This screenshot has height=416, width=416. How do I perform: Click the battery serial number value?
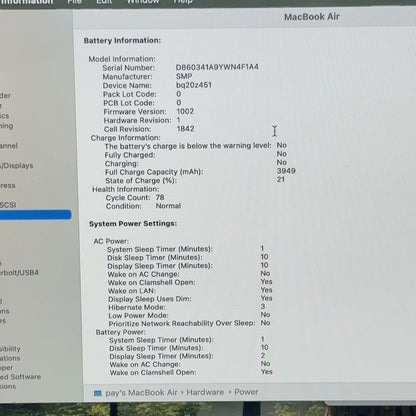pos(217,67)
